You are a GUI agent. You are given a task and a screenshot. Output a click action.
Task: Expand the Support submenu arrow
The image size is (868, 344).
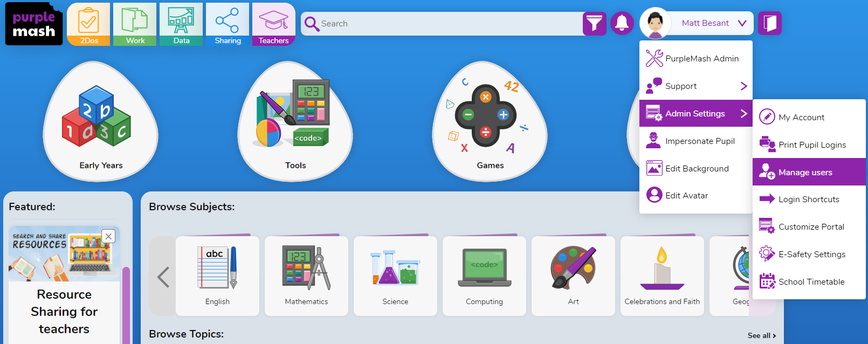coord(744,86)
